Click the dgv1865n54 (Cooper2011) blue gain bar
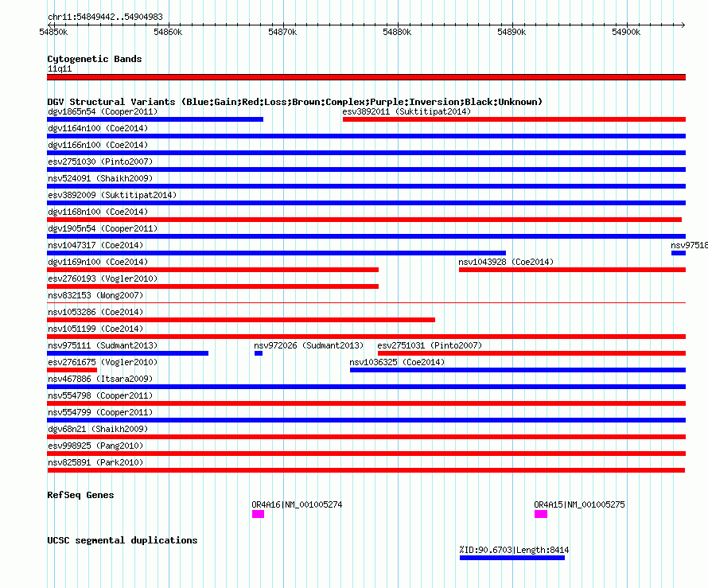Image resolution: width=708 pixels, height=588 pixels. point(155,119)
